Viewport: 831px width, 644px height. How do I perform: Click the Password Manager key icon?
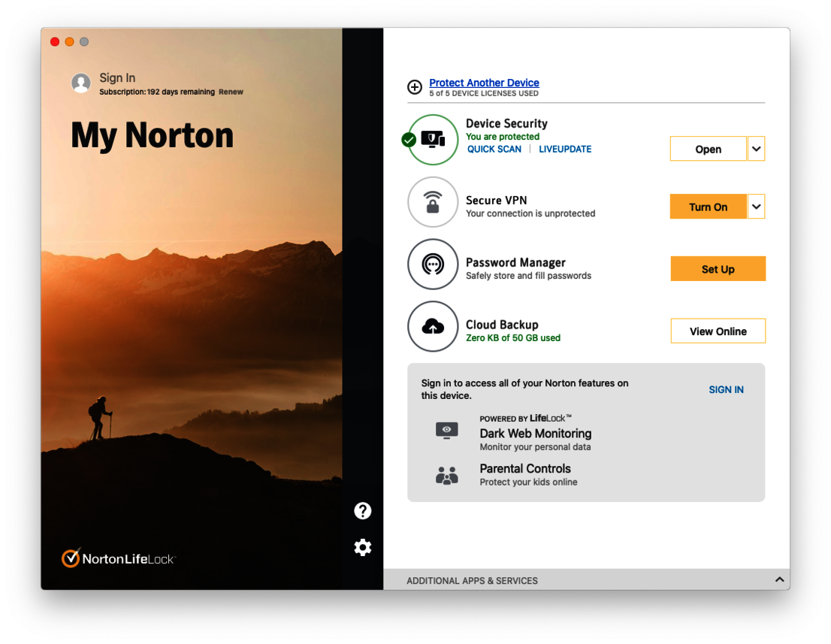[x=433, y=265]
